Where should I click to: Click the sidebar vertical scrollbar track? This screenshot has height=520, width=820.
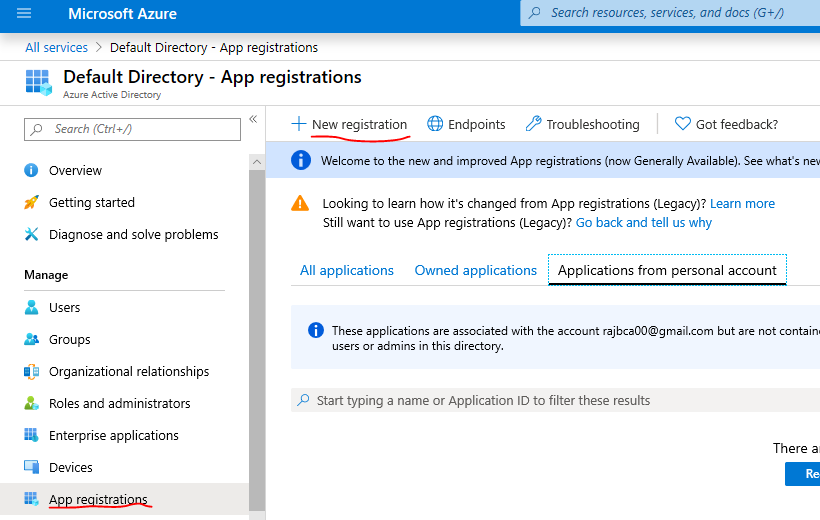click(257, 340)
